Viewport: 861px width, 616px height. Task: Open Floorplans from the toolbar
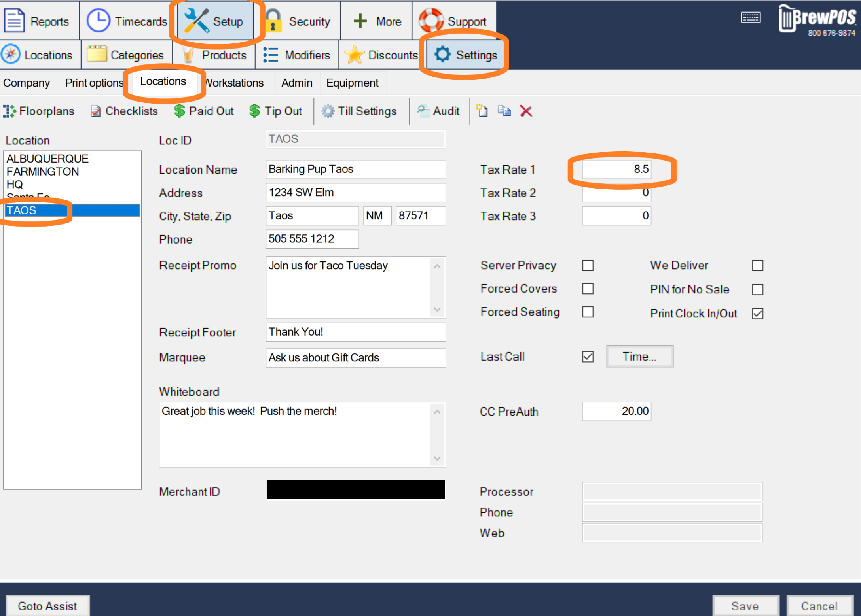(39, 111)
